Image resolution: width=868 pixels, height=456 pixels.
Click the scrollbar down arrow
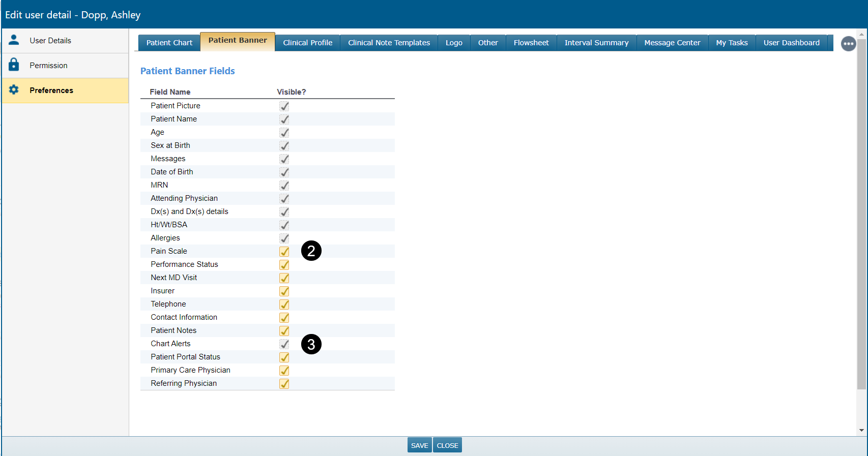[861, 430]
